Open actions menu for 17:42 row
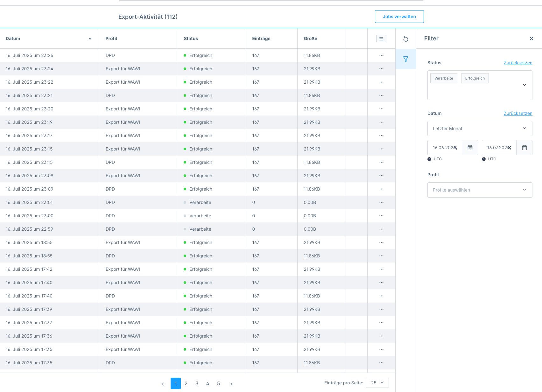The width and height of the screenshot is (542, 392). (381, 269)
